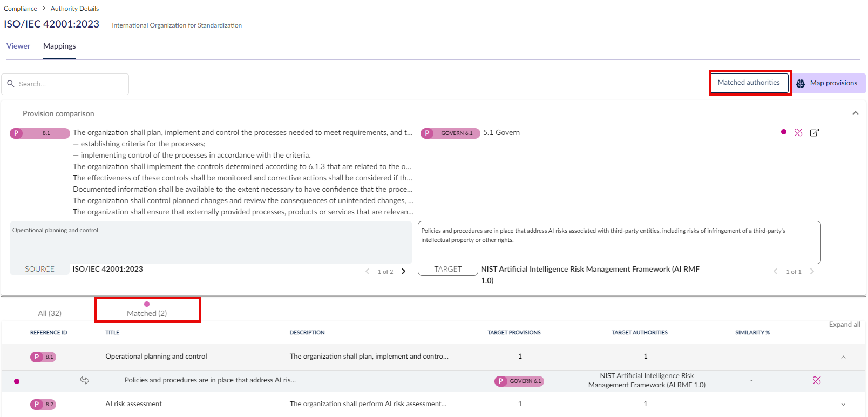Click the Map provisions brain icon

coord(801,83)
